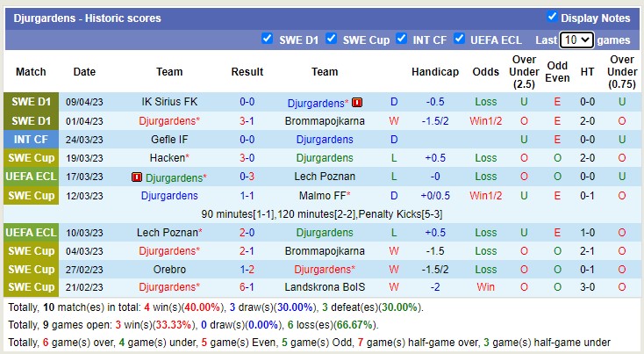Open Lech Poznan team link on 10/03/23

pos(168,233)
